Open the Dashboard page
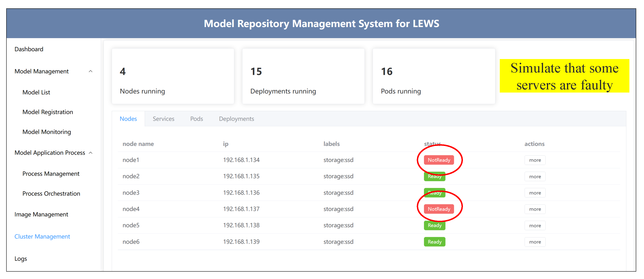Viewport: 644px width, 279px height. [x=29, y=49]
